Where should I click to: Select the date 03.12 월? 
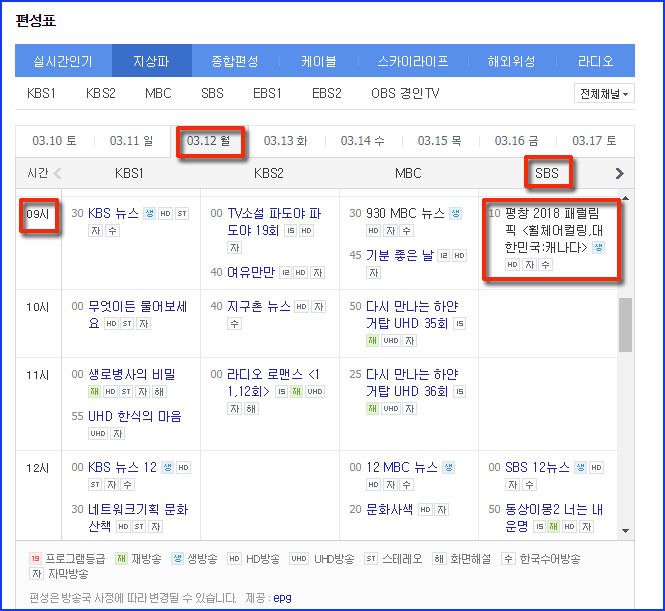coord(208,140)
